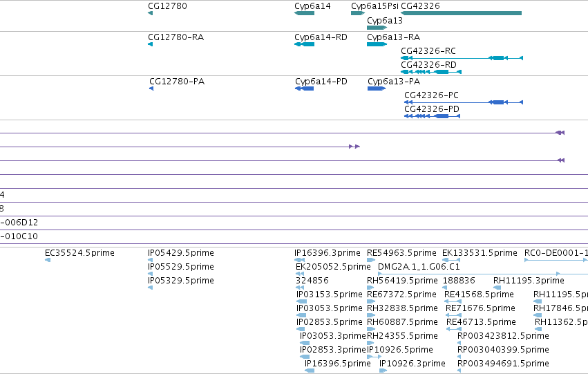Click the RE54963.5prime EST arrow glyph
This screenshot has width=588, height=374.
coord(371,260)
